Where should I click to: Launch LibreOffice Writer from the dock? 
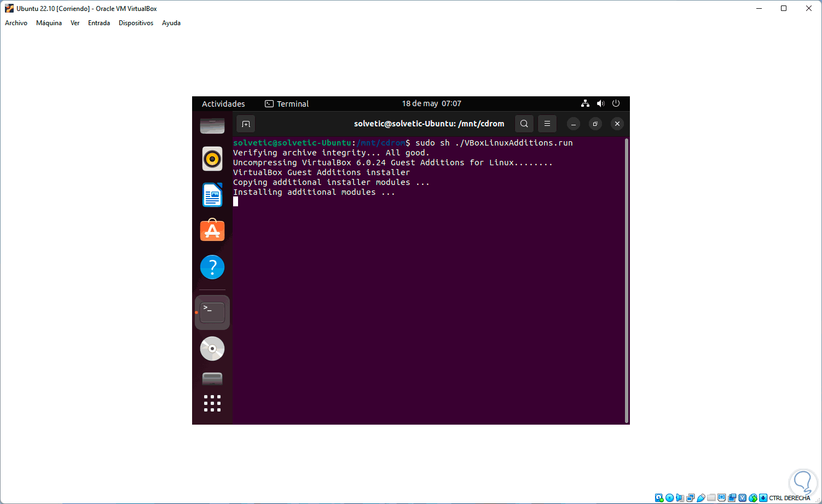click(x=212, y=195)
